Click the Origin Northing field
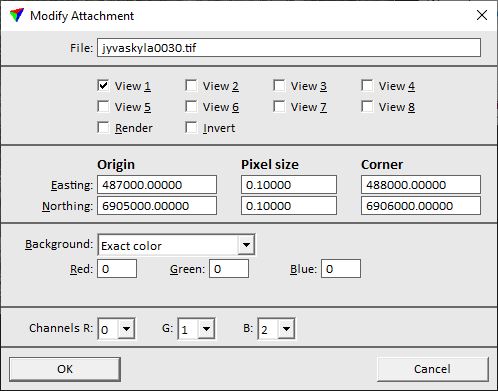This screenshot has width=498, height=391. [157, 206]
